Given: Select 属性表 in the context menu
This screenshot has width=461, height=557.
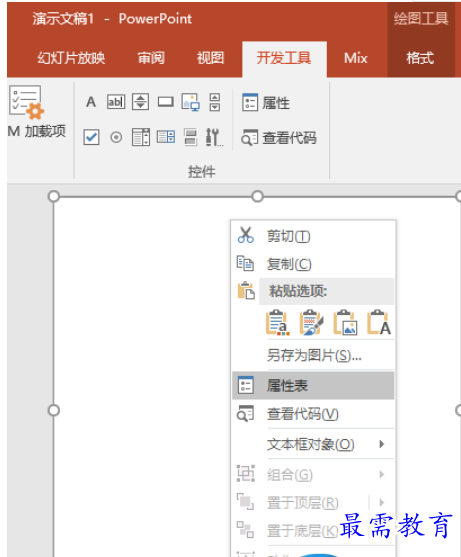Looking at the screenshot, I should pos(313,385).
